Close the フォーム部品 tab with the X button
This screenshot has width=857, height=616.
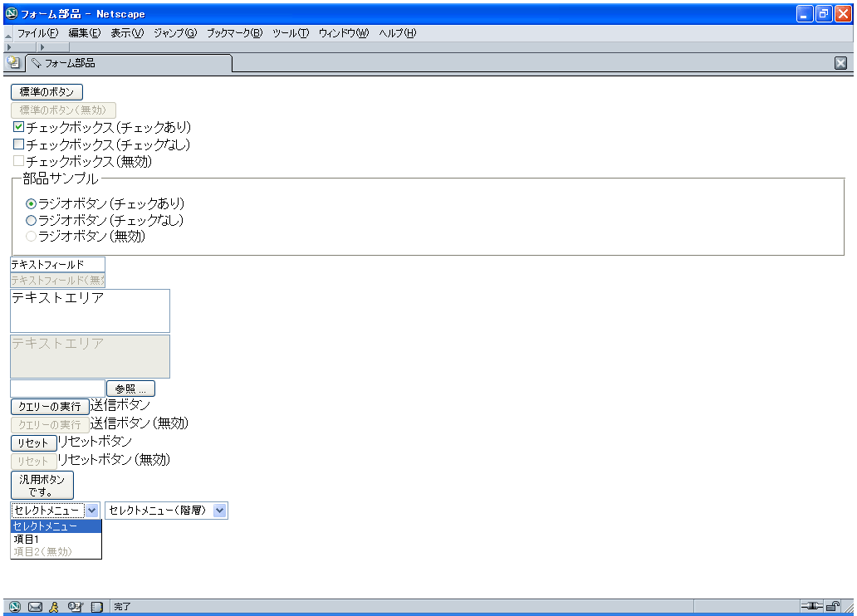(840, 63)
